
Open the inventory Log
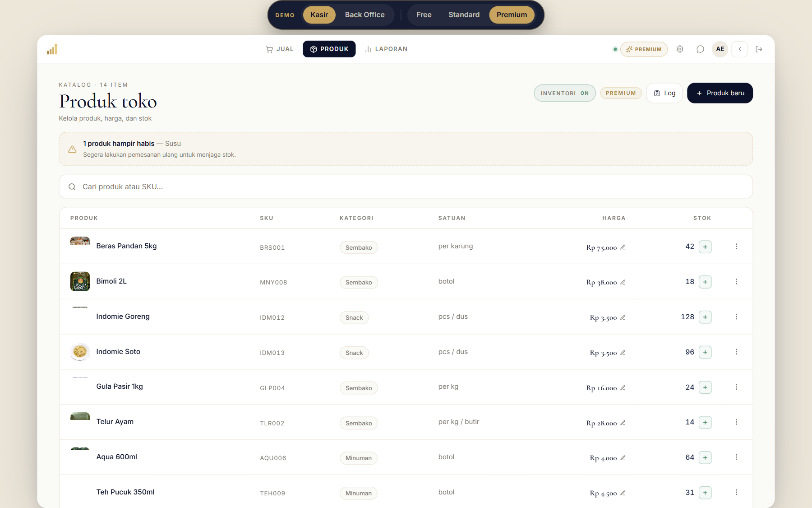(x=664, y=93)
